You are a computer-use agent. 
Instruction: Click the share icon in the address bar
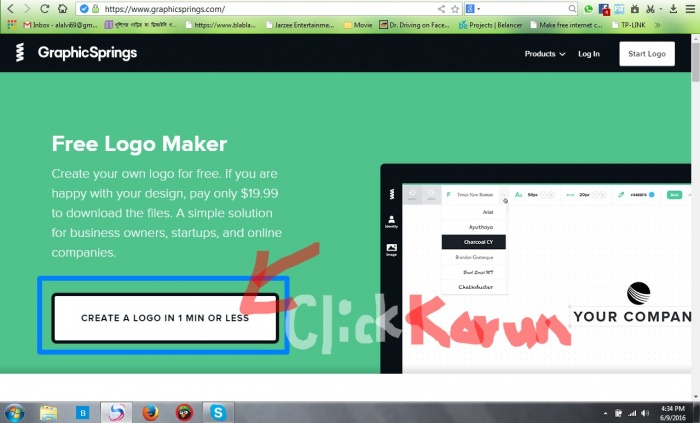(x=441, y=8)
